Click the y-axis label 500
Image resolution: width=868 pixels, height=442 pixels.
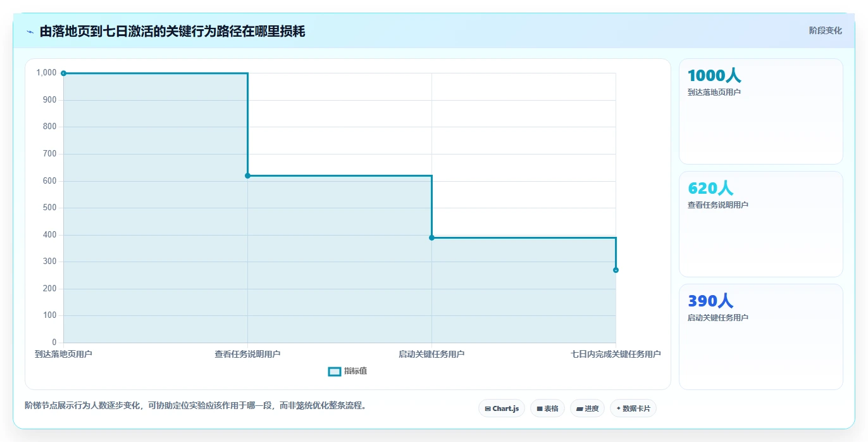(x=49, y=208)
